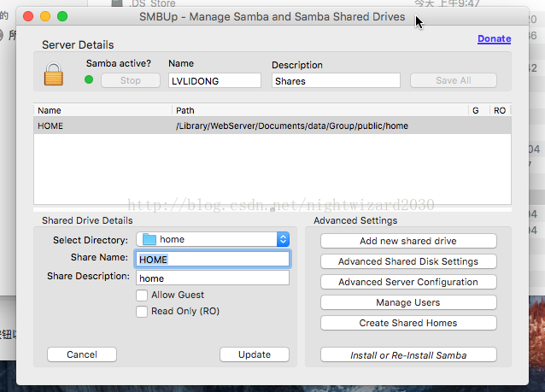Click Add new shared drive
The height and width of the screenshot is (392, 545).
coord(408,241)
